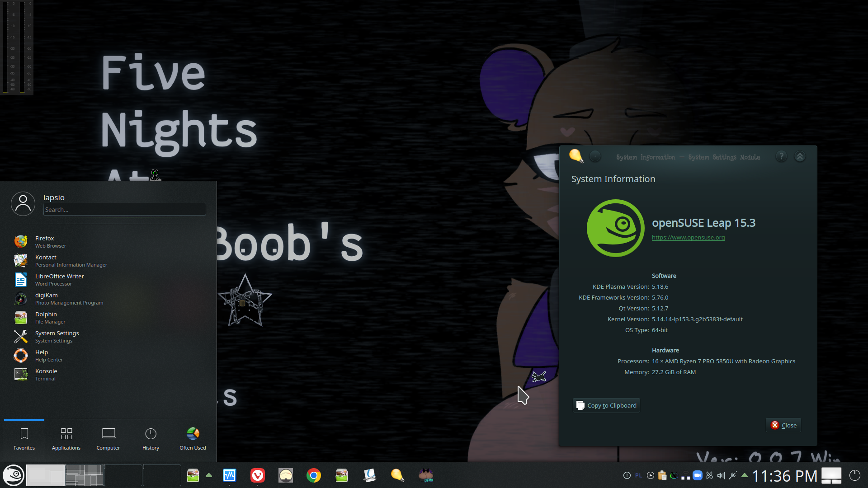Click the help question mark in title bar
Image resolution: width=868 pixels, height=488 pixels.
coord(781,157)
